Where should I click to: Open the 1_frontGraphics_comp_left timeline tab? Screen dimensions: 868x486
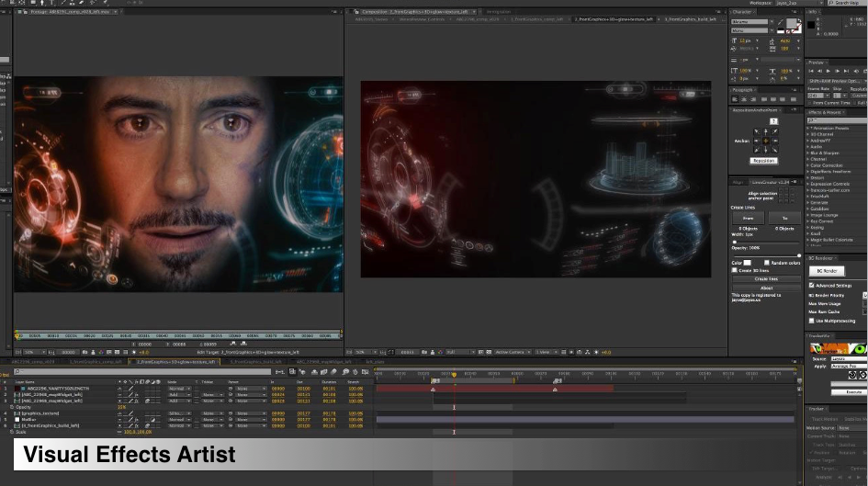click(x=95, y=361)
